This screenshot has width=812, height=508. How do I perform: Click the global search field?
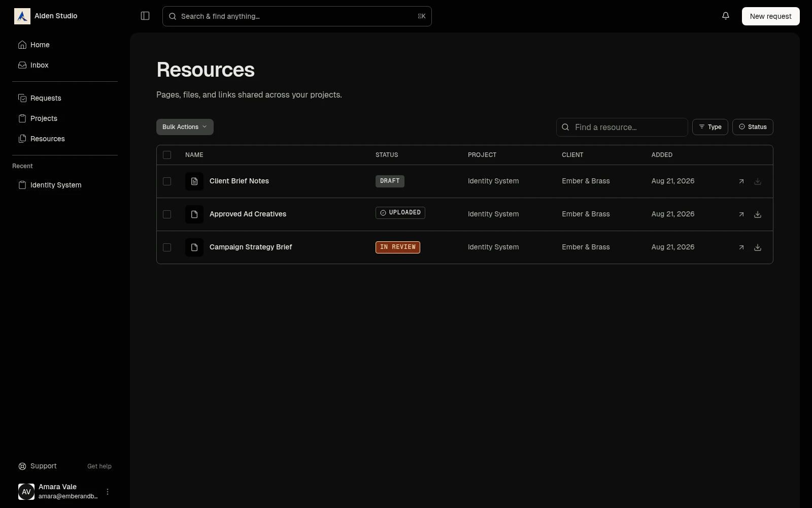(297, 16)
